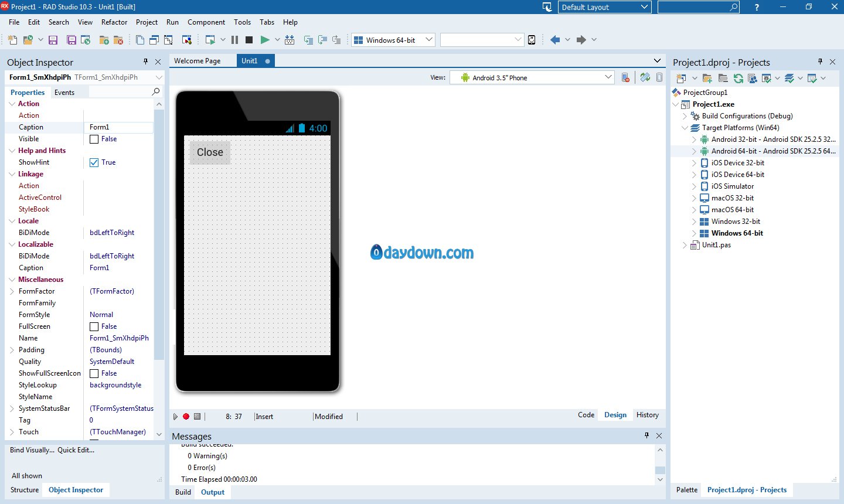Click Toggle Form/Unit toolbar icon

168,40
